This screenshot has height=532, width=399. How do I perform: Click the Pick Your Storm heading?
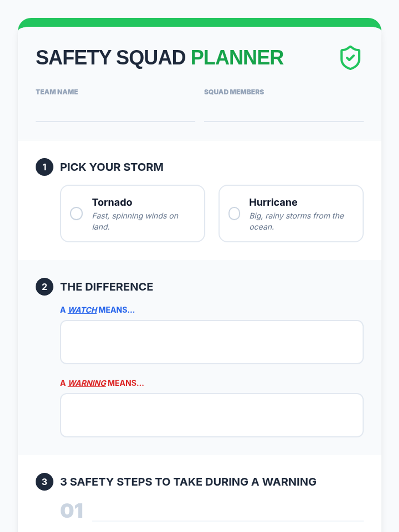(x=112, y=167)
